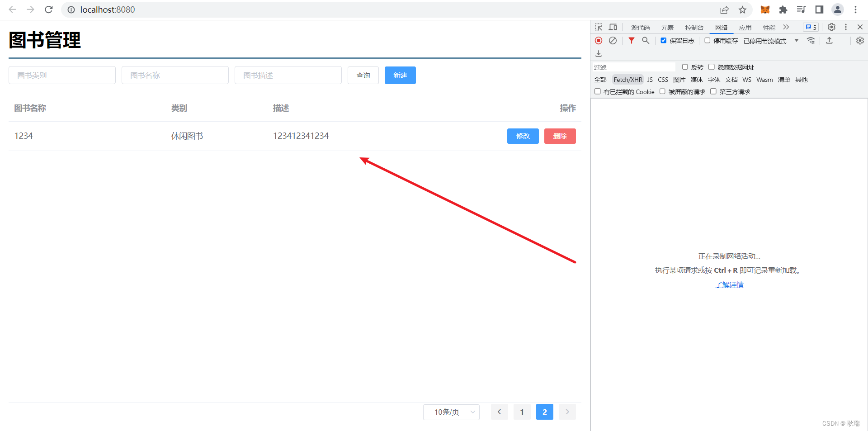
Task: Focus the 图书描述 input field
Action: 288,75
